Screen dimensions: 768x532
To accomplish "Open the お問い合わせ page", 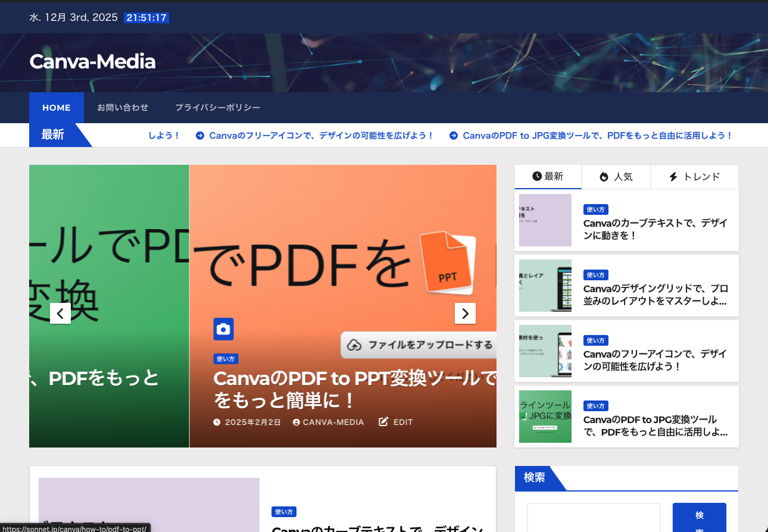I will pos(123,108).
